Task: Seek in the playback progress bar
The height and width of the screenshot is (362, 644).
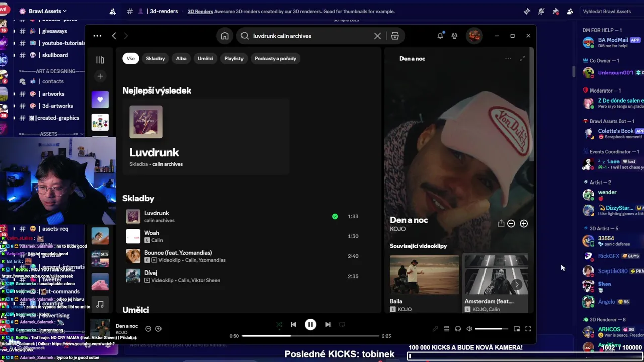Action: pos(310,336)
